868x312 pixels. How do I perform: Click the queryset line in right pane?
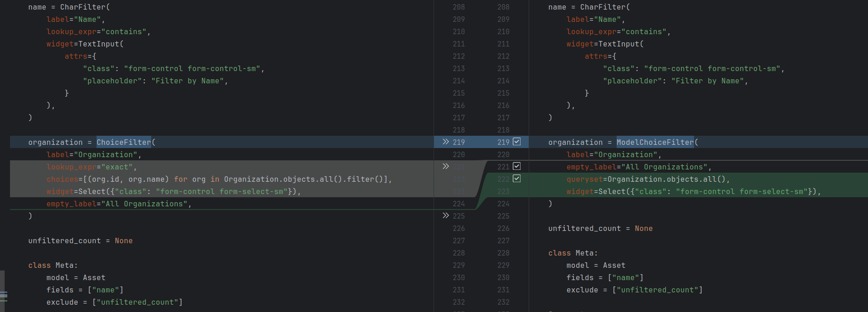tap(648, 179)
